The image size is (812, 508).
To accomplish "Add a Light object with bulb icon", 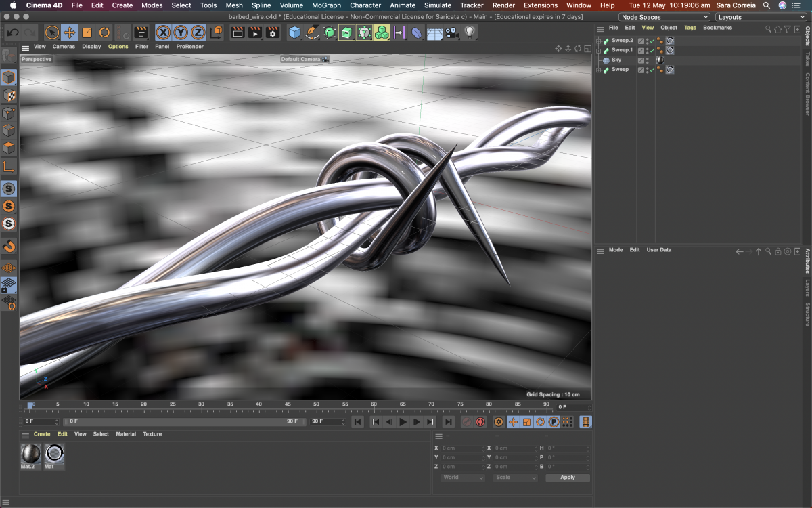I will pyautogui.click(x=469, y=33).
